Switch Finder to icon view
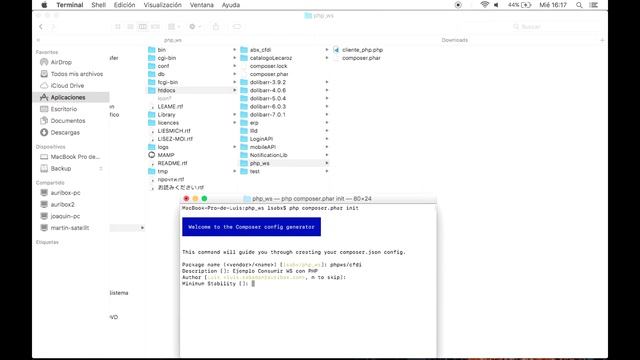This screenshot has height=360, width=640. point(118,27)
